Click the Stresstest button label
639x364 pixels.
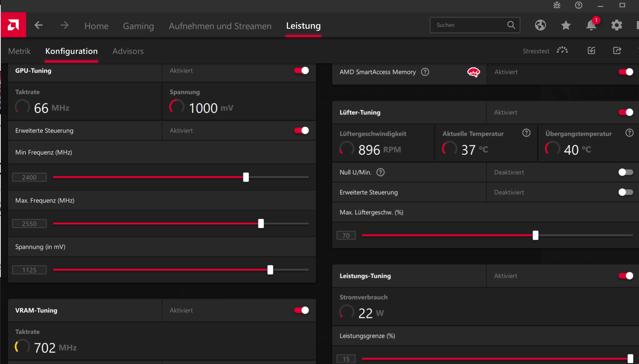pos(536,51)
